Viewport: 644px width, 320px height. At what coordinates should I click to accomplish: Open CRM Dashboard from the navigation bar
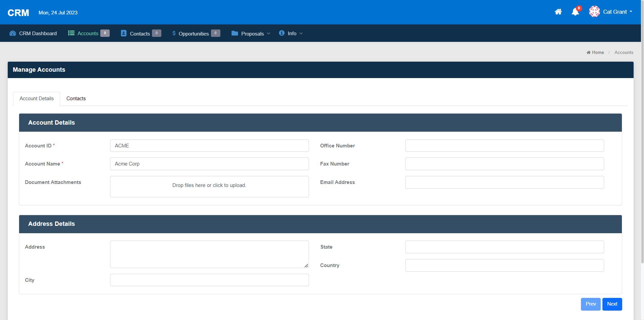38,34
